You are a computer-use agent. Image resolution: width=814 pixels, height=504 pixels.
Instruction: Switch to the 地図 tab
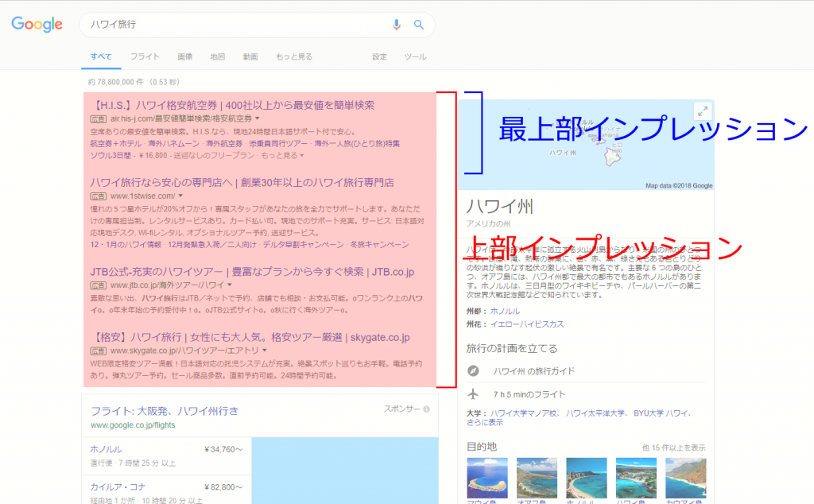(218, 56)
